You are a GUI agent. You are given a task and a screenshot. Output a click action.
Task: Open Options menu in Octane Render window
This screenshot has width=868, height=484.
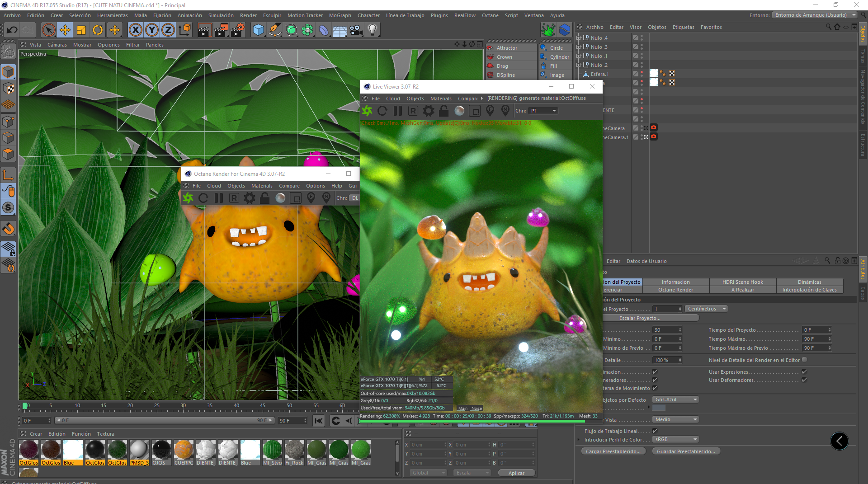point(316,186)
